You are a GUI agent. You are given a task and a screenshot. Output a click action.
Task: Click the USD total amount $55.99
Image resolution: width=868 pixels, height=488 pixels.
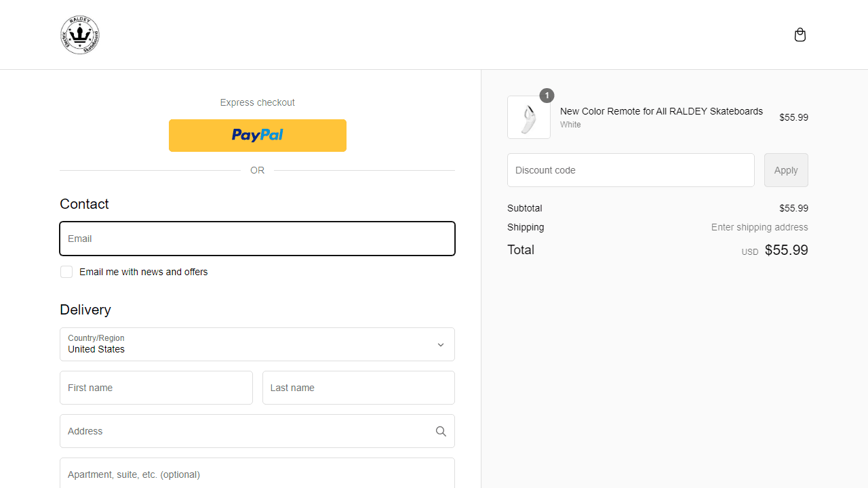pyautogui.click(x=787, y=250)
